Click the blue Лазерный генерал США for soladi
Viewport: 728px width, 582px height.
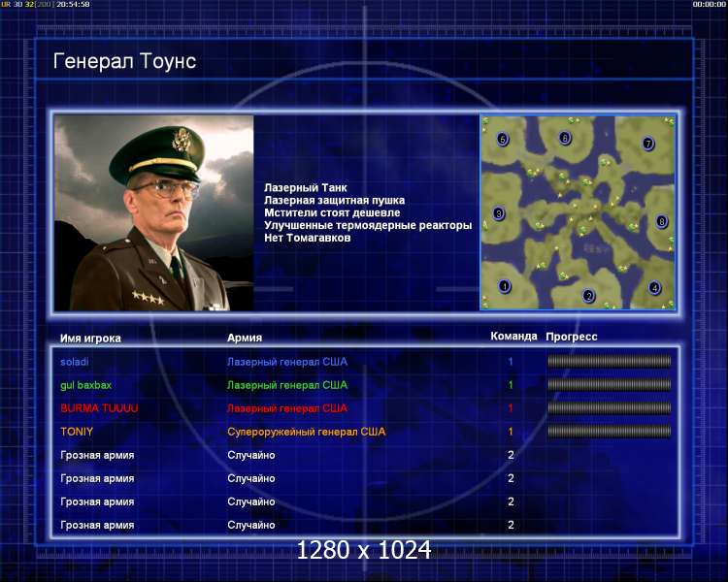click(x=287, y=362)
